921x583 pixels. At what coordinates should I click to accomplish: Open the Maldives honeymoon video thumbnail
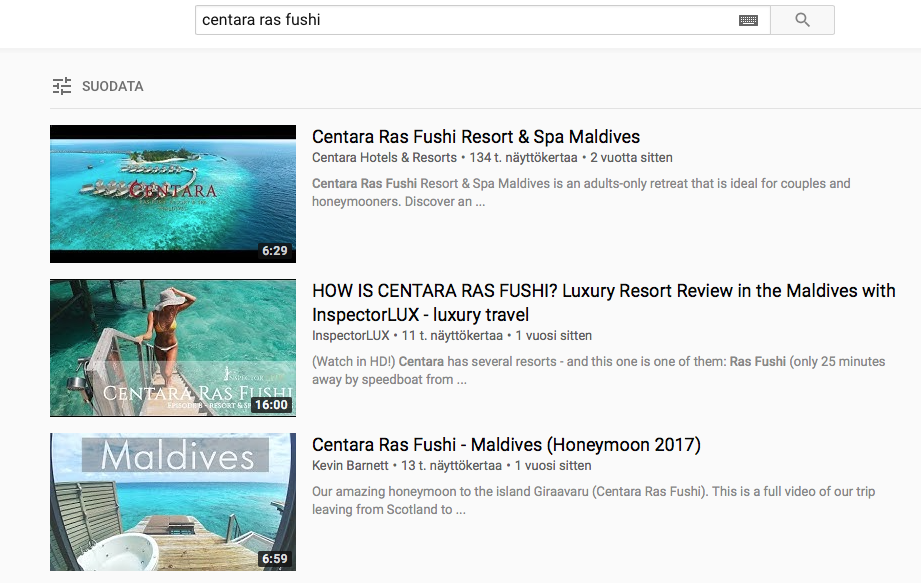(173, 502)
